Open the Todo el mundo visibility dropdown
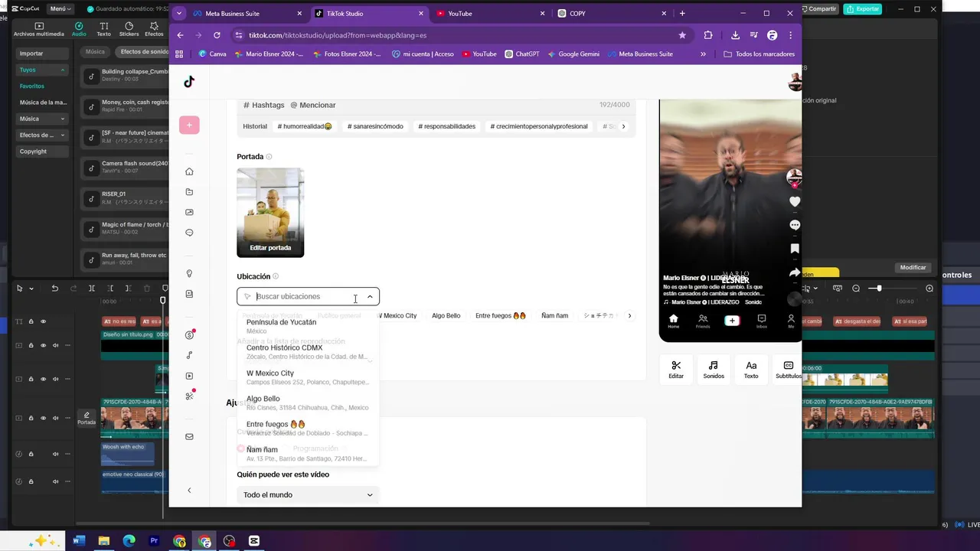Image resolution: width=980 pixels, height=551 pixels. coord(308,495)
